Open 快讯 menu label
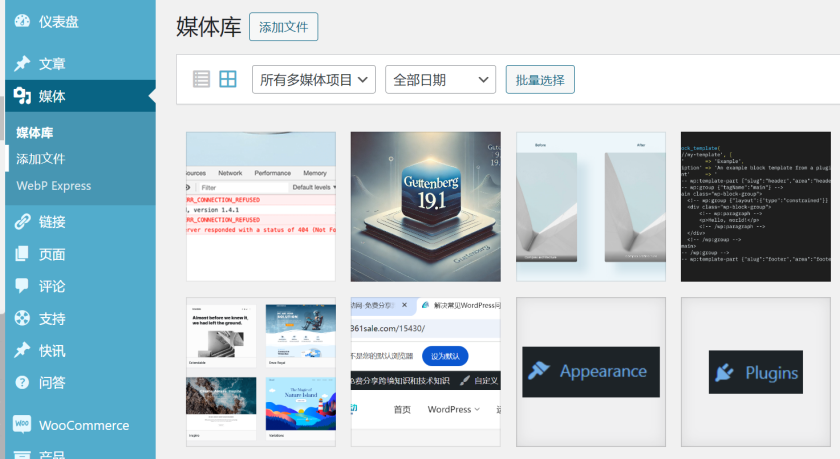The image size is (840, 459). tap(52, 351)
